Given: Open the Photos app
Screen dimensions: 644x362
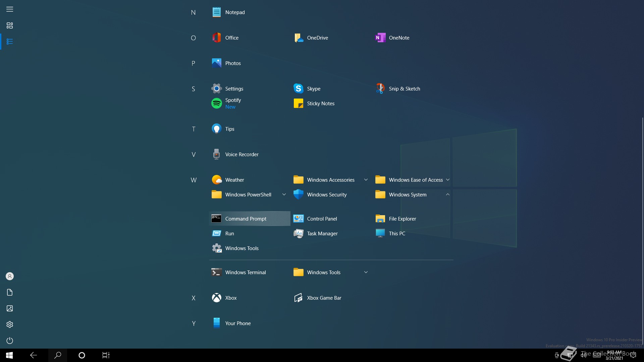Looking at the screenshot, I should point(250,63).
